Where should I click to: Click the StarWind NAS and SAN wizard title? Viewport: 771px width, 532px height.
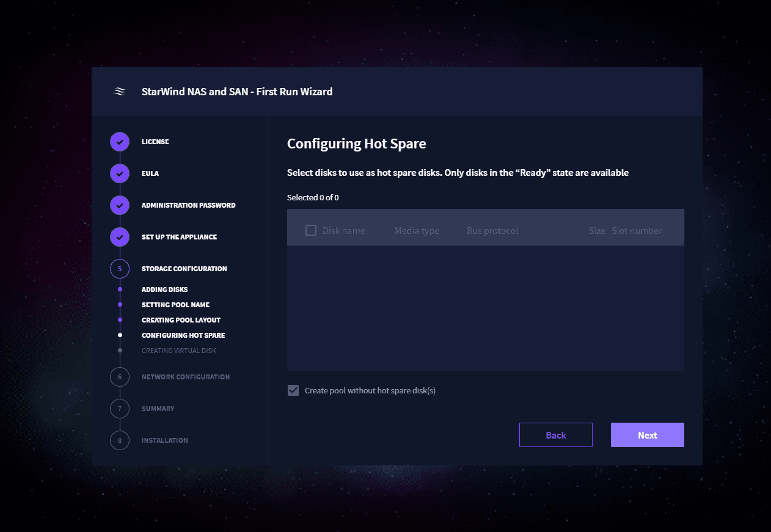click(237, 92)
